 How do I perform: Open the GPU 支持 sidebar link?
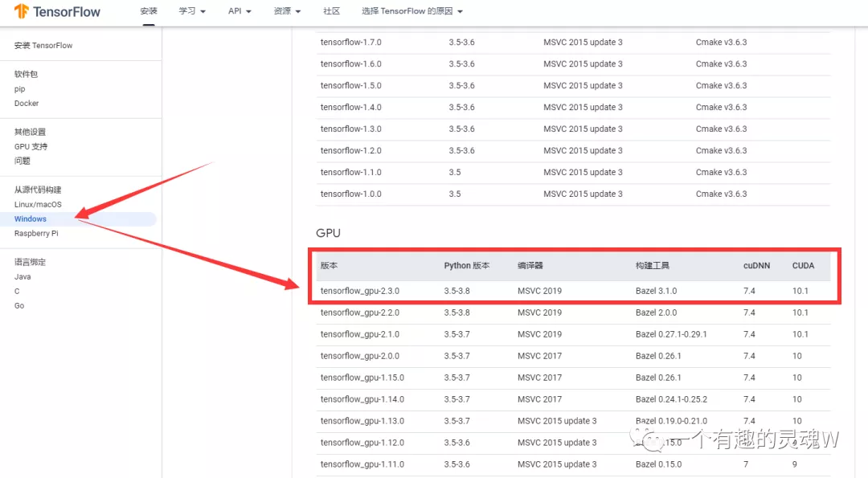pos(31,146)
